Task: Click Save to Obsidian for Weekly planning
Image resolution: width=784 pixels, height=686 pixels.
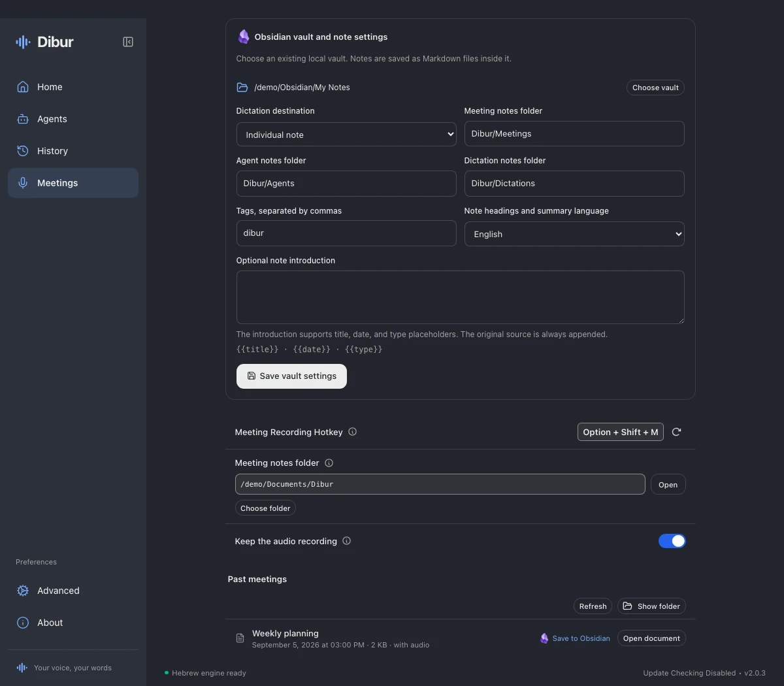Action: point(575,638)
